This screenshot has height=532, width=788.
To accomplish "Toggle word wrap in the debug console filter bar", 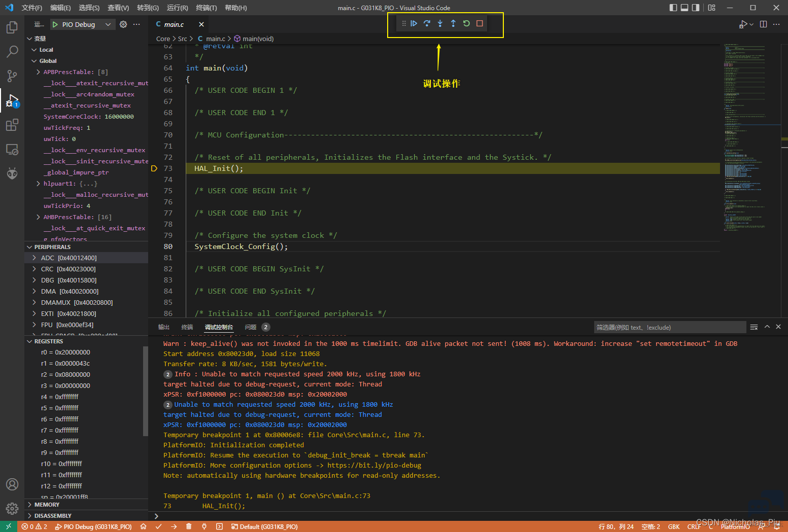I will (754, 327).
